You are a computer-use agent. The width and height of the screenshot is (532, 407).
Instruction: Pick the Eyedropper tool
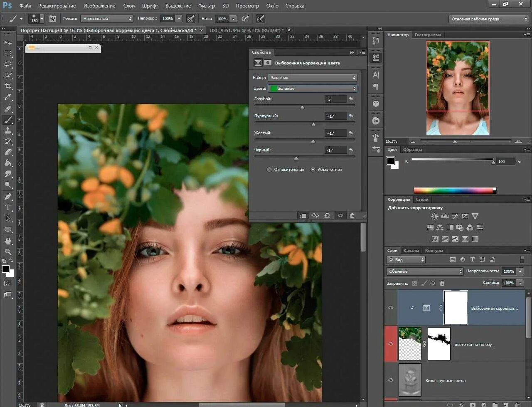coord(8,97)
